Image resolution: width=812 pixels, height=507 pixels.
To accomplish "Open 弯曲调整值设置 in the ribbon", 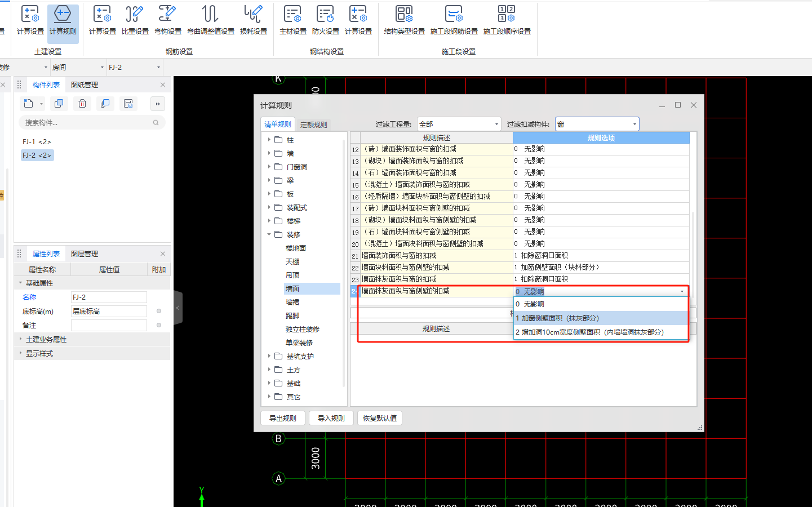I will tap(211, 20).
